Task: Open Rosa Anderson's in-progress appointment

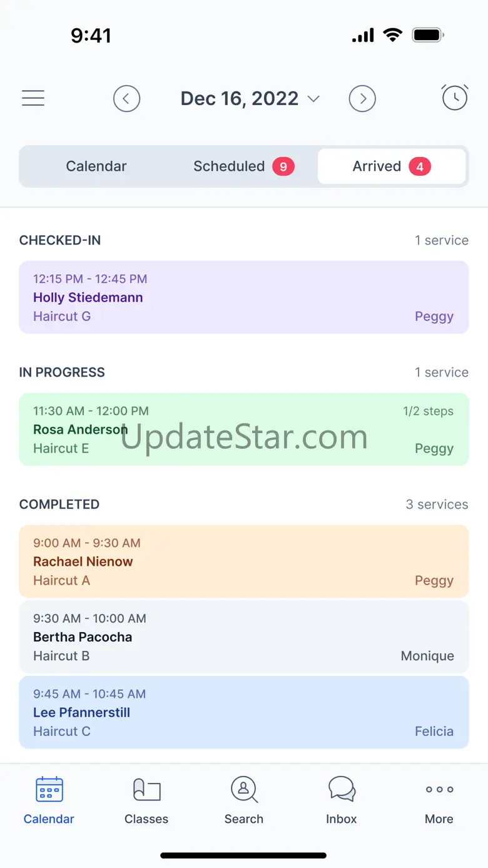Action: click(244, 429)
